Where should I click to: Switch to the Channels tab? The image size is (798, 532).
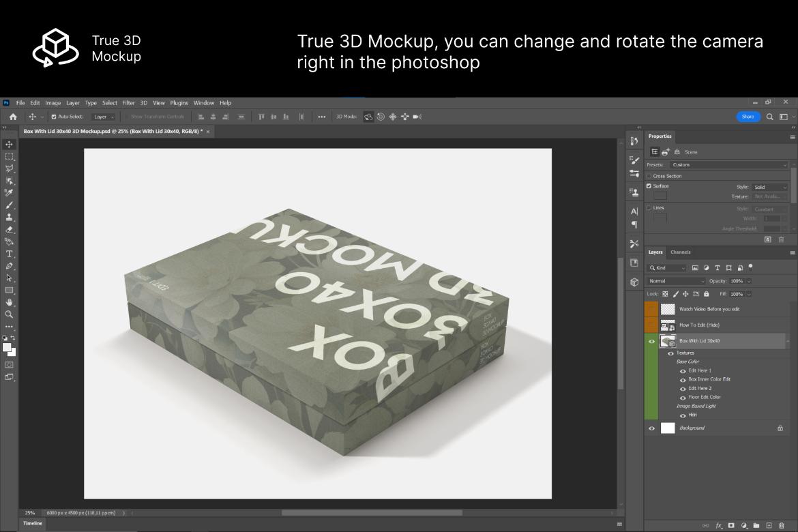click(x=681, y=252)
